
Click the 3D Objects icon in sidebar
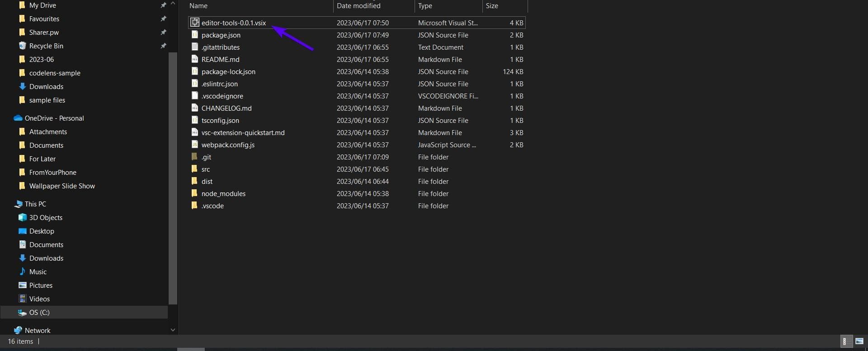[x=22, y=217]
